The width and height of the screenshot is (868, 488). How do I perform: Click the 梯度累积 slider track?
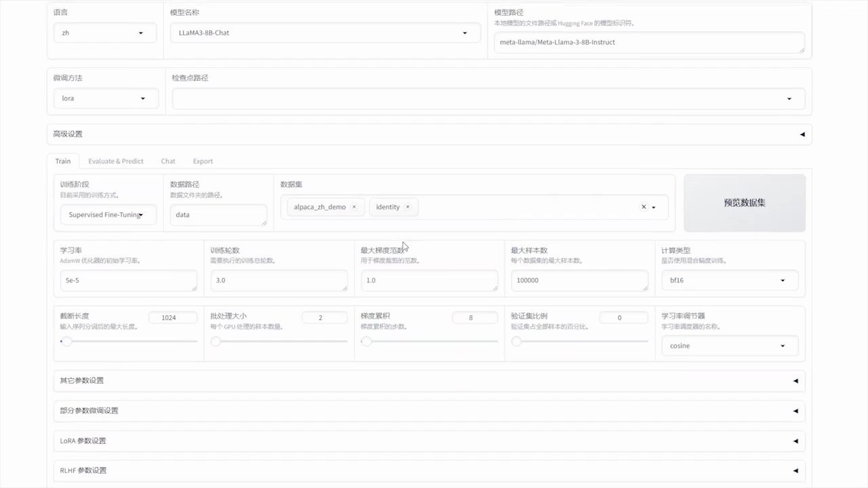pos(429,342)
